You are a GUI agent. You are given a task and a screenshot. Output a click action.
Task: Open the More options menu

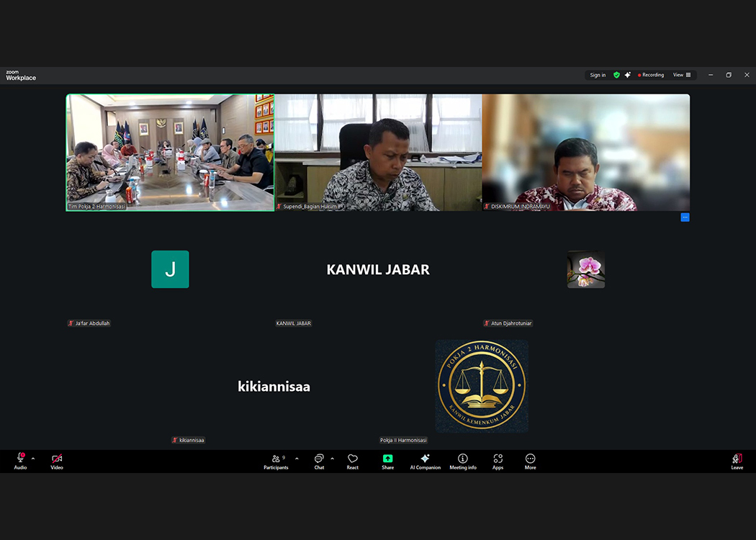530,462
